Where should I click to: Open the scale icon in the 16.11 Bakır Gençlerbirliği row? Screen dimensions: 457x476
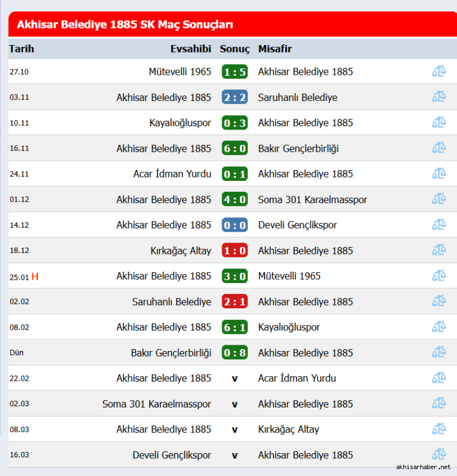pyautogui.click(x=439, y=148)
